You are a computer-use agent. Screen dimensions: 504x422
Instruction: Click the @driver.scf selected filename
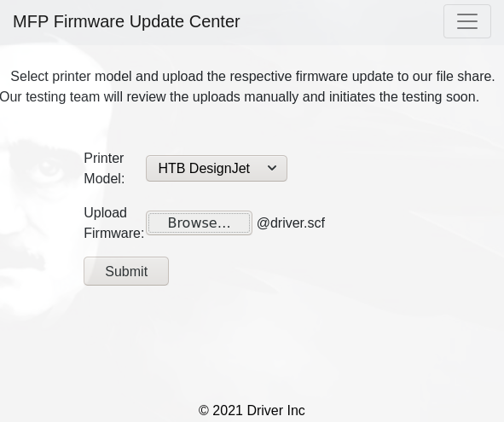click(291, 223)
